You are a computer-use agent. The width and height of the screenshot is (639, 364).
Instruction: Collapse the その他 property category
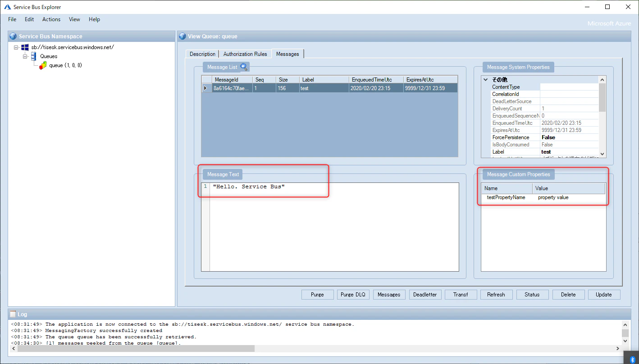(x=486, y=80)
